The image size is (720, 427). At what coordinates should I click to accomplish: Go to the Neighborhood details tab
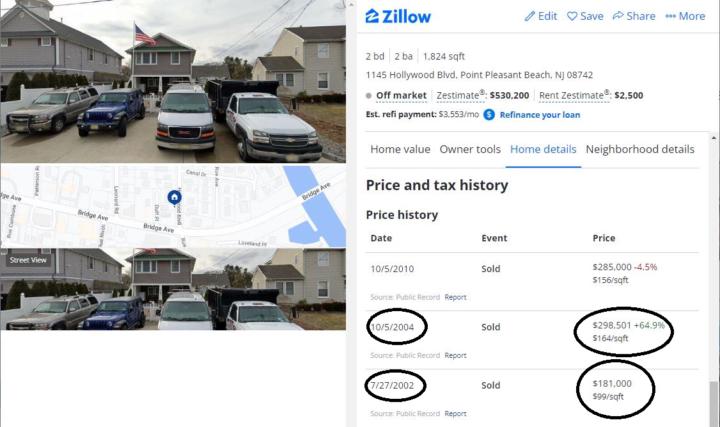(x=640, y=149)
